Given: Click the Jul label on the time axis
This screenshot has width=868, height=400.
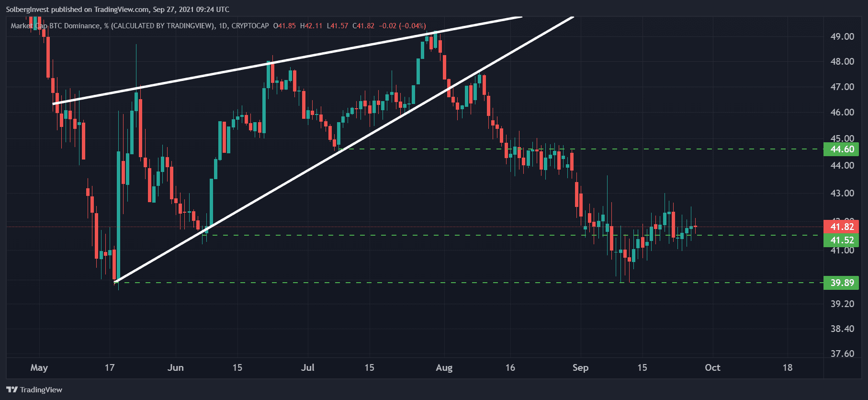Looking at the screenshot, I should pyautogui.click(x=307, y=367).
